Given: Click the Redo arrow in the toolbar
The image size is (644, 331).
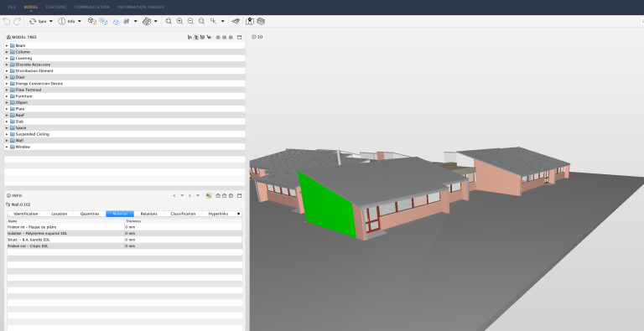Looking at the screenshot, I should [18, 21].
